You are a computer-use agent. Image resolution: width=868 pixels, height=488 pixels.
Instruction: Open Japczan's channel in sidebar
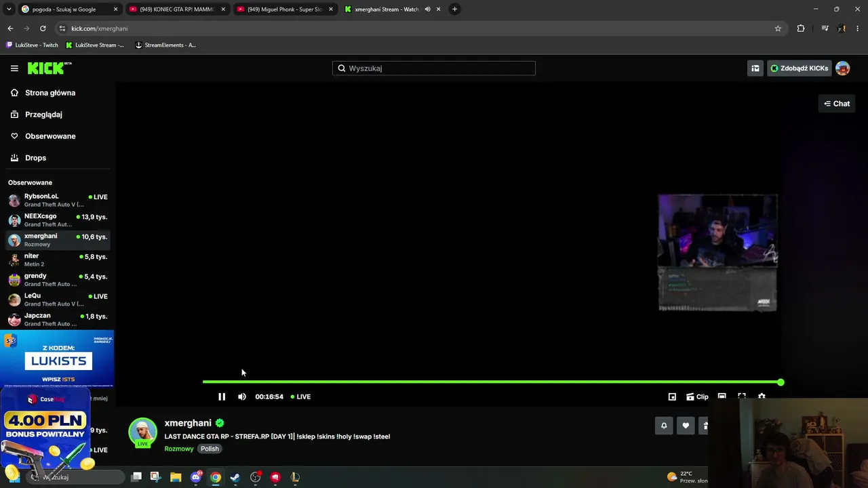click(x=58, y=319)
